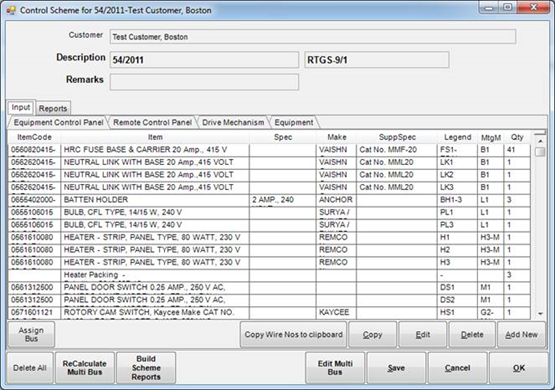The width and height of the screenshot is (555, 390).
Task: Click the Copy button
Action: click(x=372, y=334)
